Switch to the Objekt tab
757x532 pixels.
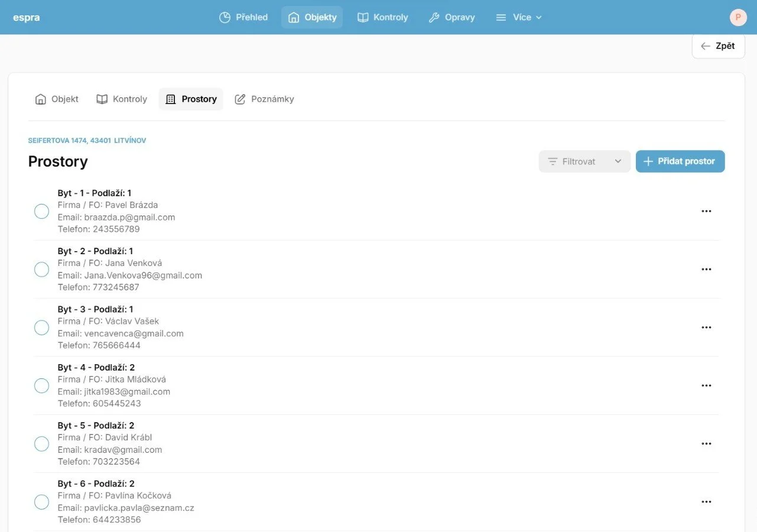tap(57, 99)
